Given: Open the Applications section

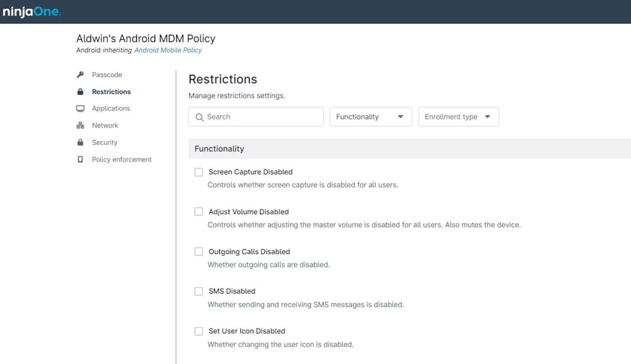Looking at the screenshot, I should pyautogui.click(x=111, y=109).
